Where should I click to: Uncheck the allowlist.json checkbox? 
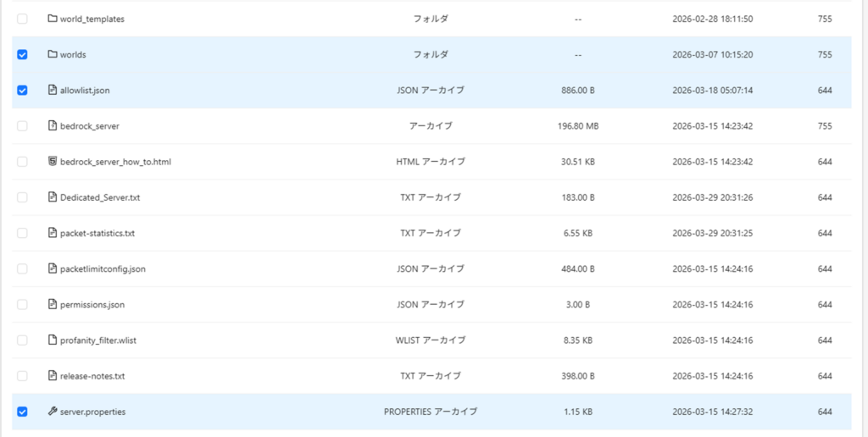point(22,90)
